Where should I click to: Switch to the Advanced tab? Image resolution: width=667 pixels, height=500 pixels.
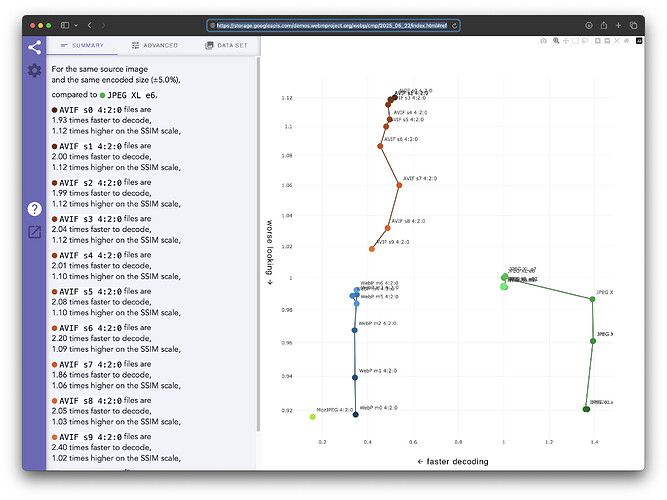[154, 45]
